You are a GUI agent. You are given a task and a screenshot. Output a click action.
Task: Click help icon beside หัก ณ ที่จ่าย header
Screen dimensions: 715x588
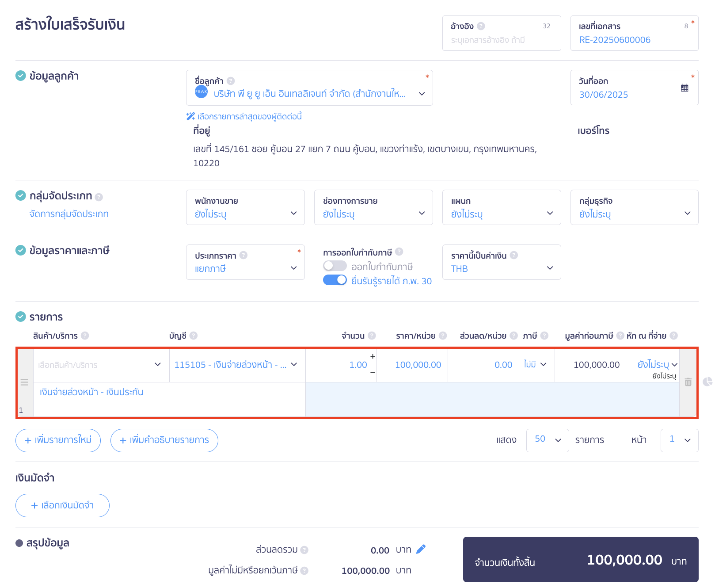click(x=673, y=336)
